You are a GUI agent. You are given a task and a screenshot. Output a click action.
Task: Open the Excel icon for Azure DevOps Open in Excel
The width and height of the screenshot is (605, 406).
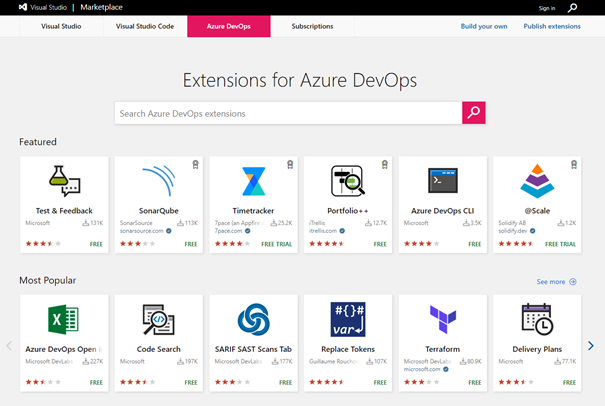click(64, 319)
